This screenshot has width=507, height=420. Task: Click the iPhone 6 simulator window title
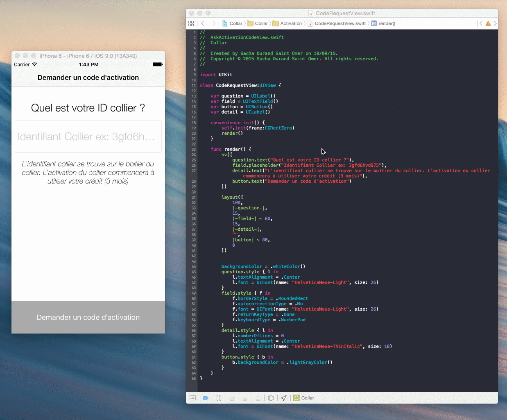pyautogui.click(x=88, y=56)
